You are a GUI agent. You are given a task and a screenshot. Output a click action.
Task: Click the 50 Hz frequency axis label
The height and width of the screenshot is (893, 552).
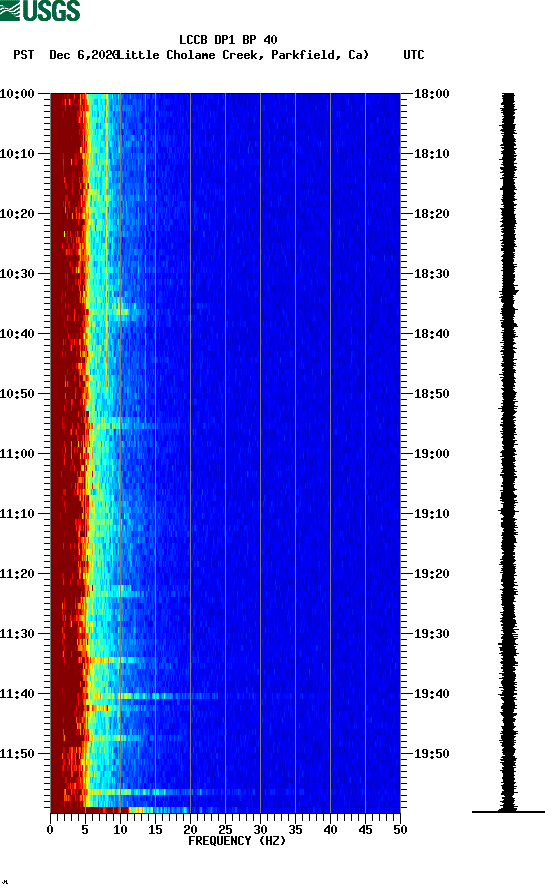400,830
